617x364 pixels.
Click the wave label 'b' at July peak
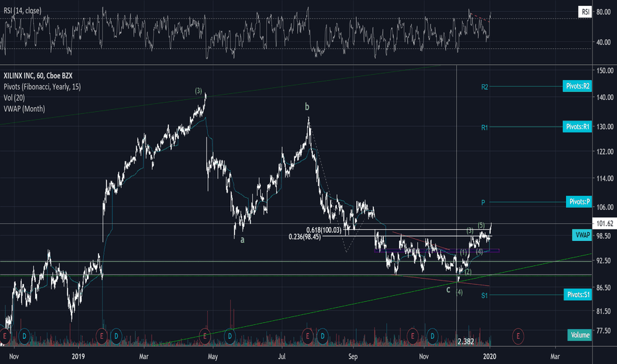307,107
